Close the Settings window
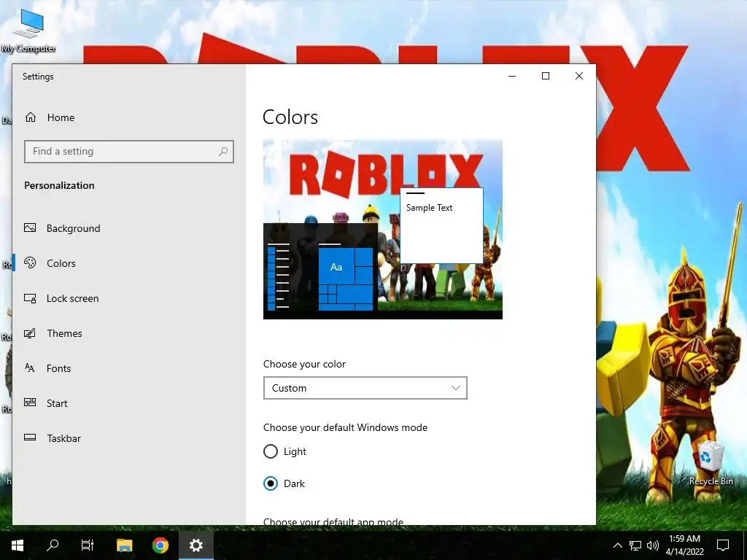 pos(578,76)
